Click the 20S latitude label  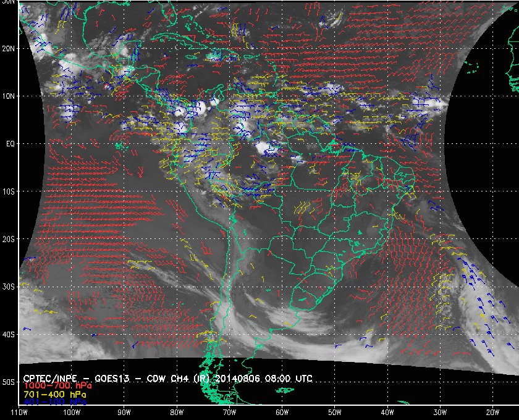click(8, 239)
